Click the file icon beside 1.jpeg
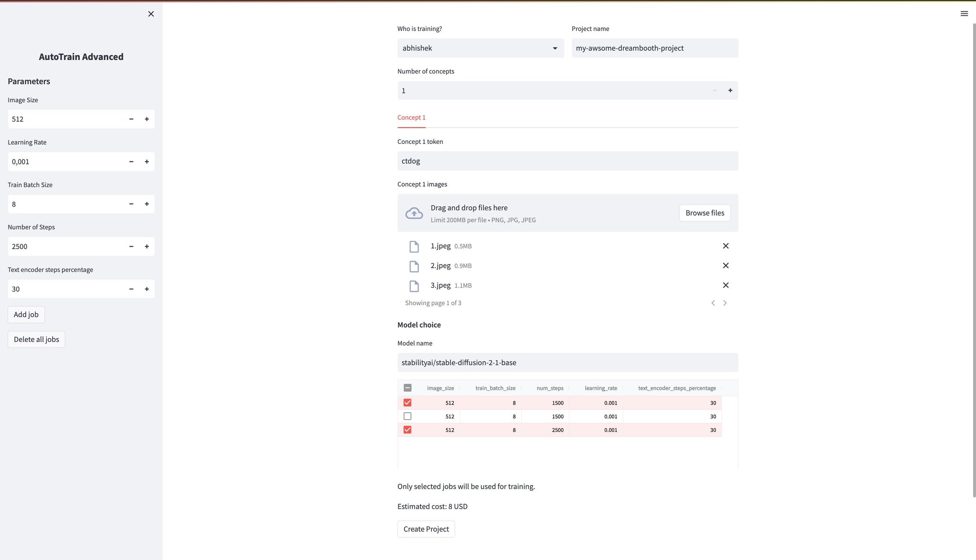This screenshot has width=976, height=560. [x=414, y=246]
